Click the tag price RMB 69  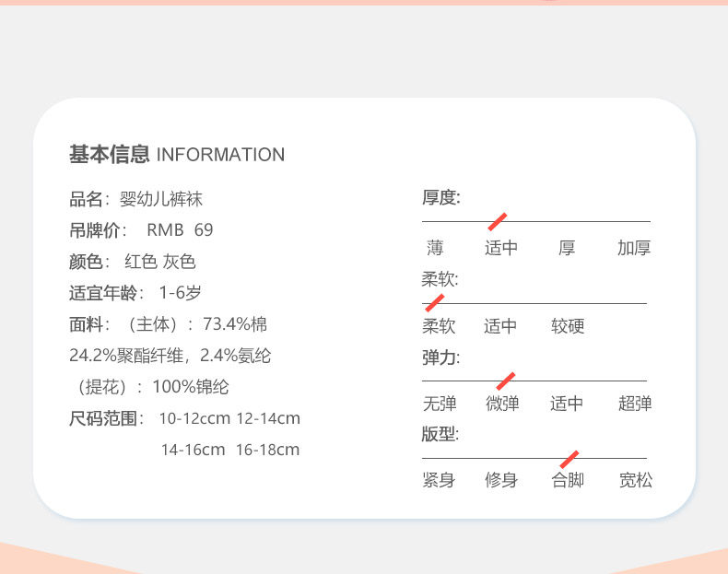tap(180, 230)
